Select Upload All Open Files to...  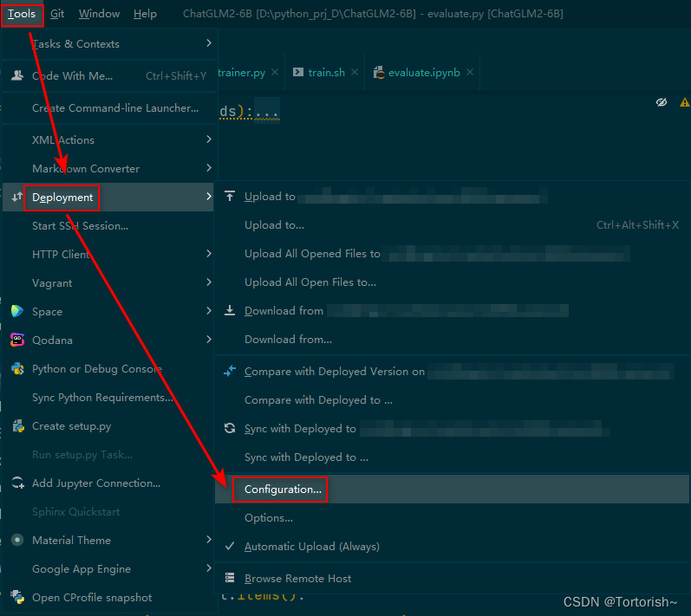[453, 282]
